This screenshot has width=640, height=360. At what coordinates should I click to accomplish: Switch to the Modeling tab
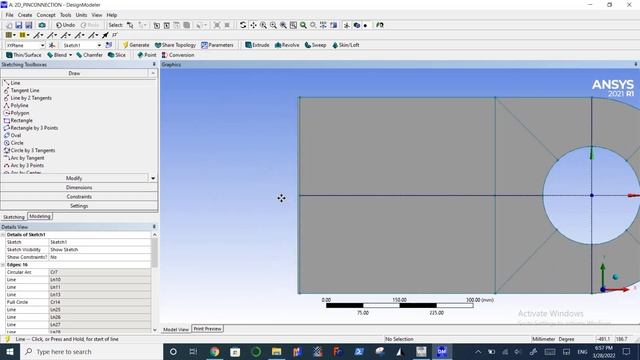click(40, 216)
